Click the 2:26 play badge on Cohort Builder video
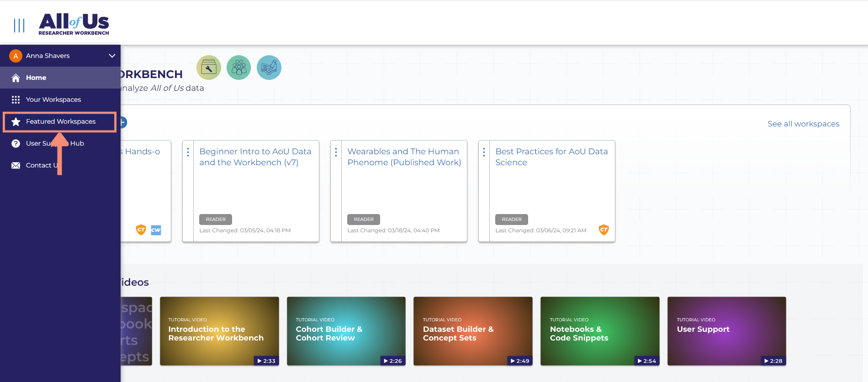Image resolution: width=868 pixels, height=382 pixels. pos(393,361)
